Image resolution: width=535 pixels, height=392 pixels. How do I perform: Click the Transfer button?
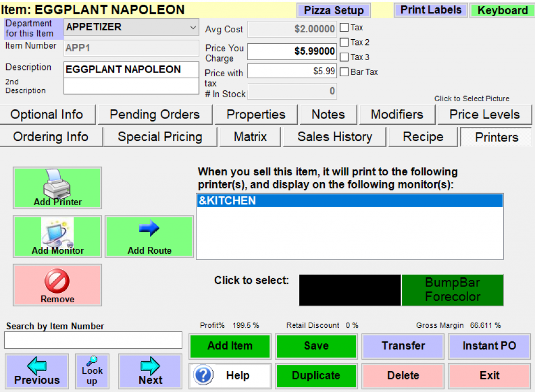(x=403, y=346)
